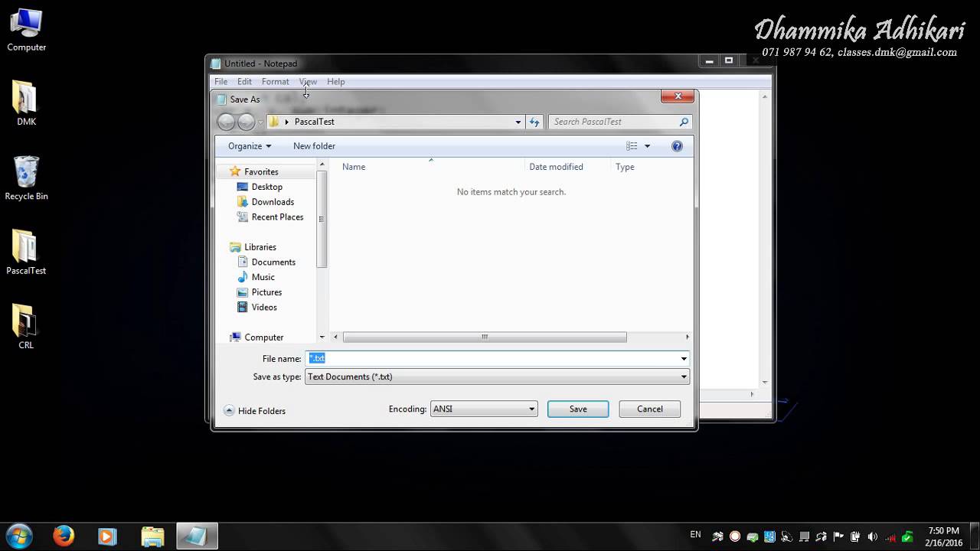Click the file list horizontal scrollbar
The image size is (980, 551).
pyautogui.click(x=485, y=337)
